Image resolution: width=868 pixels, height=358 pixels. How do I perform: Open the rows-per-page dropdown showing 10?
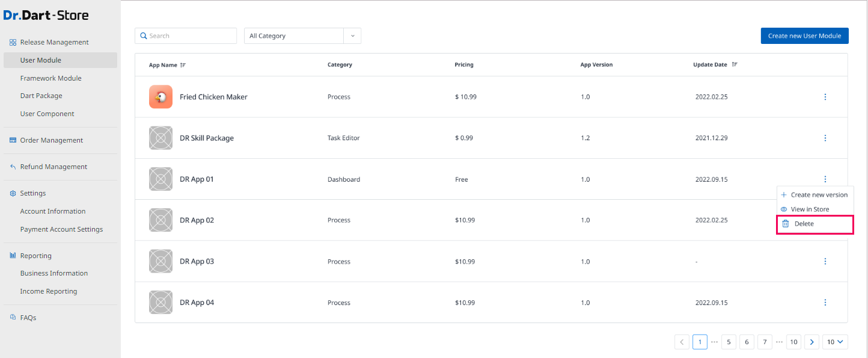835,342
